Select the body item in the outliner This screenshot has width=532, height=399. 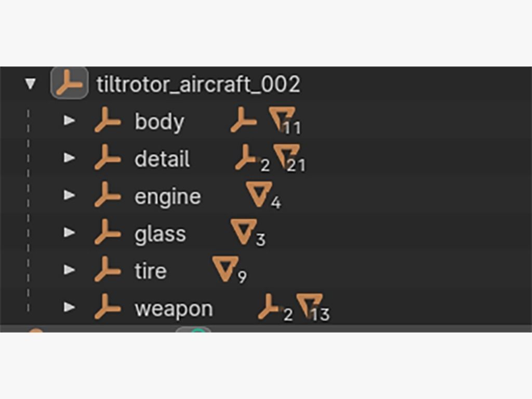tap(159, 122)
